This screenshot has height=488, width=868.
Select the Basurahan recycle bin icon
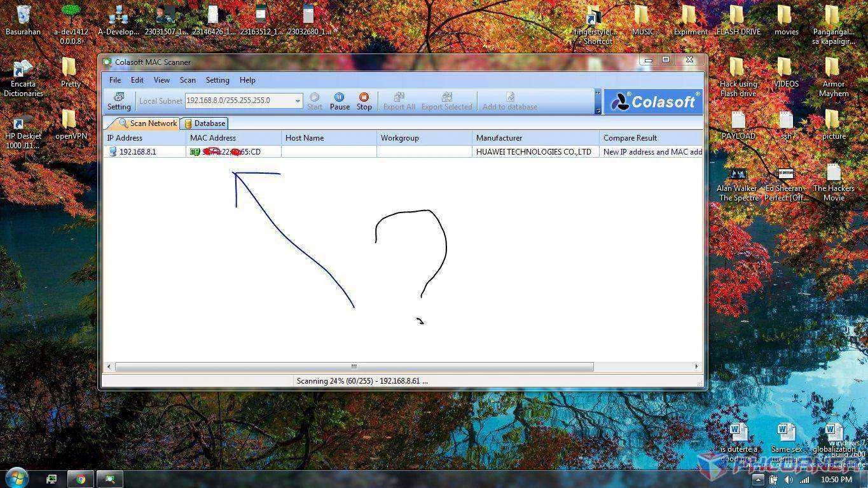tap(23, 20)
